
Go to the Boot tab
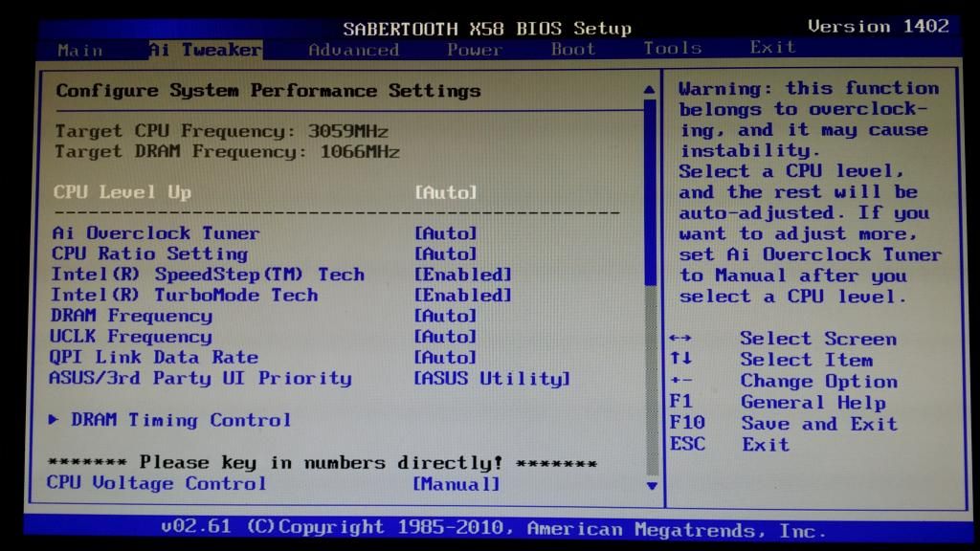click(573, 49)
